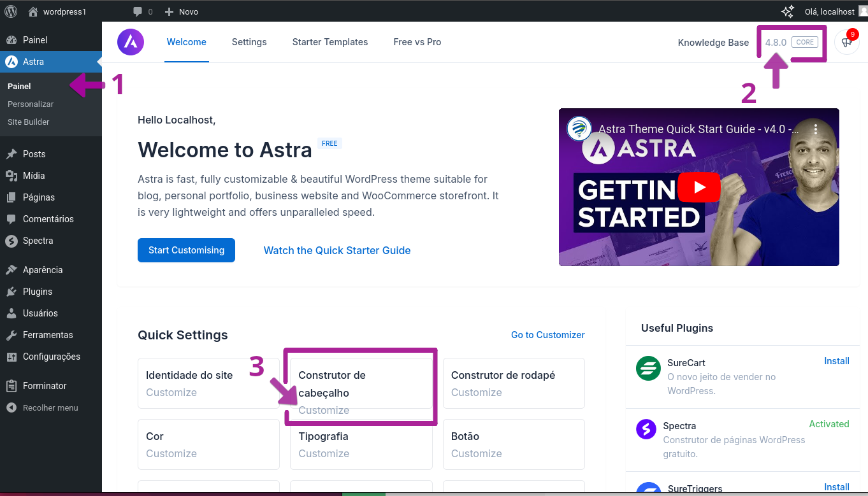Image resolution: width=868 pixels, height=496 pixels.
Task: Click the Painel dashboard gauge icon
Action: tap(11, 40)
